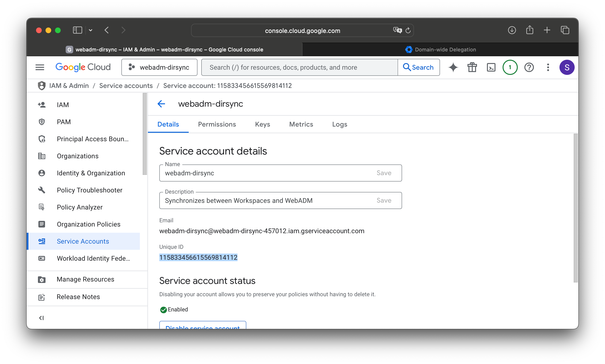This screenshot has width=605, height=364.
Task: Click the blue Search button
Action: (418, 67)
